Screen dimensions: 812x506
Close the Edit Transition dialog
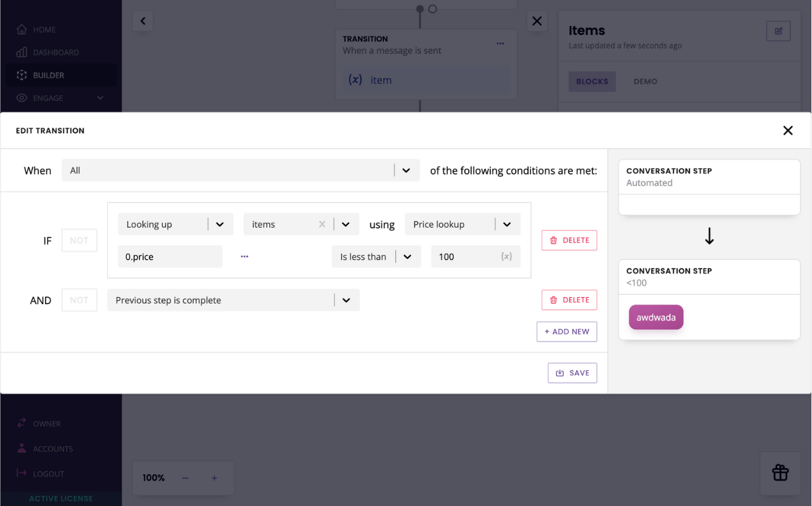(787, 131)
